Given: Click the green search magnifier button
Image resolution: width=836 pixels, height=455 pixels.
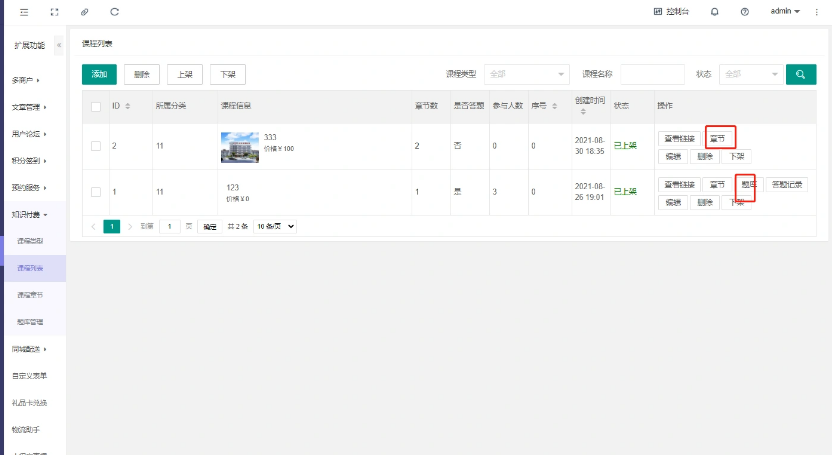Looking at the screenshot, I should (x=800, y=74).
